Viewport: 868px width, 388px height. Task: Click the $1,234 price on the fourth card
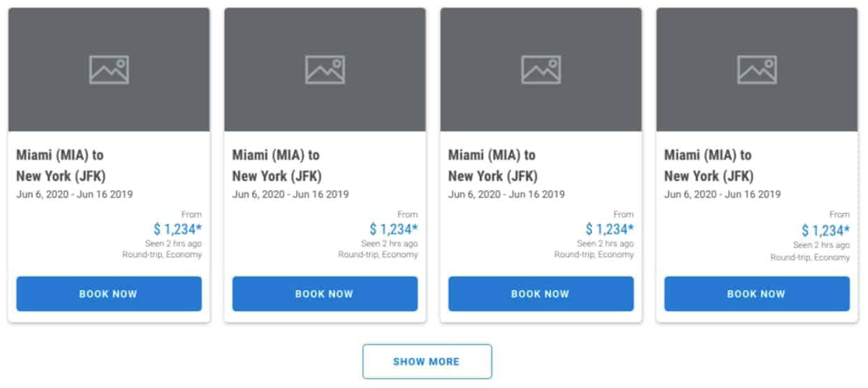(x=825, y=230)
